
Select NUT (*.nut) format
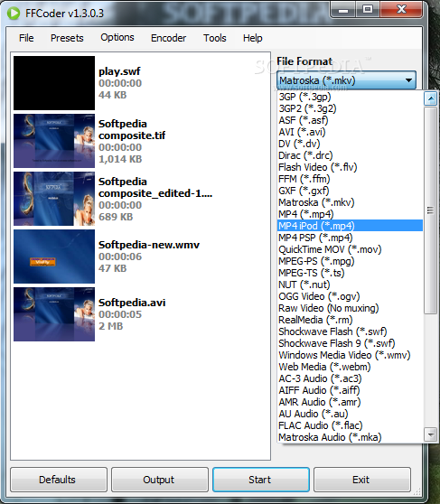[x=350, y=285]
